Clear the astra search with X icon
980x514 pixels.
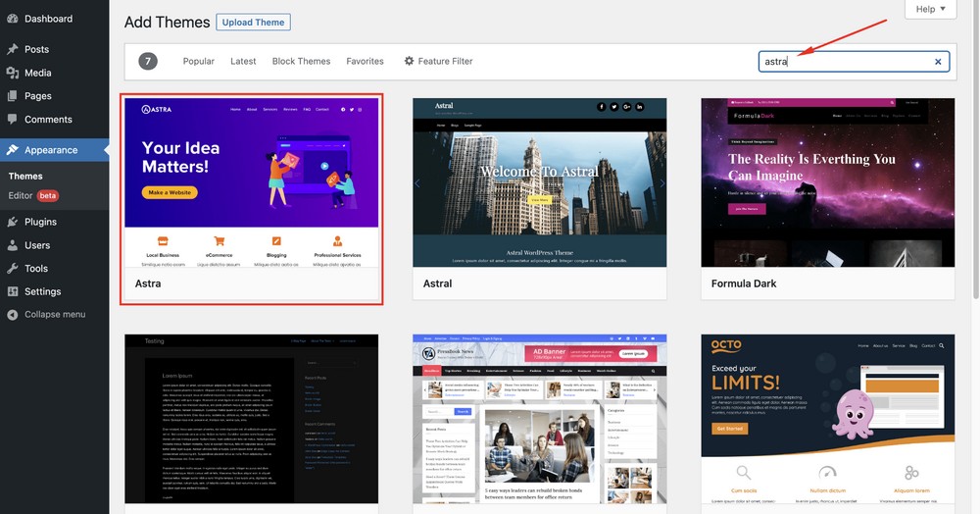click(x=938, y=62)
